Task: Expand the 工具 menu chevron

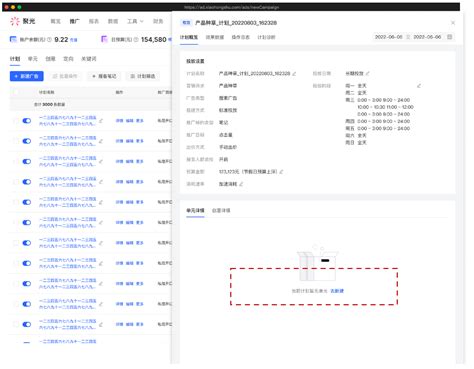Action: pos(141,21)
